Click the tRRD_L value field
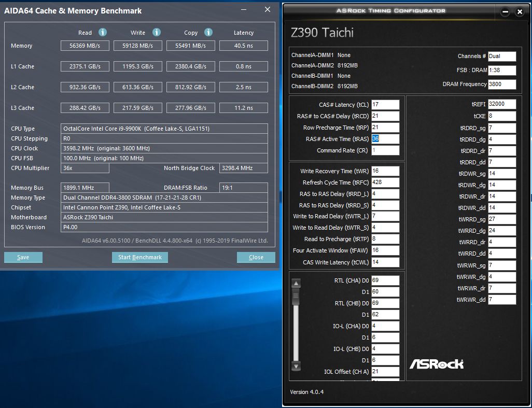The width and height of the screenshot is (532, 408). pyautogui.click(x=385, y=194)
